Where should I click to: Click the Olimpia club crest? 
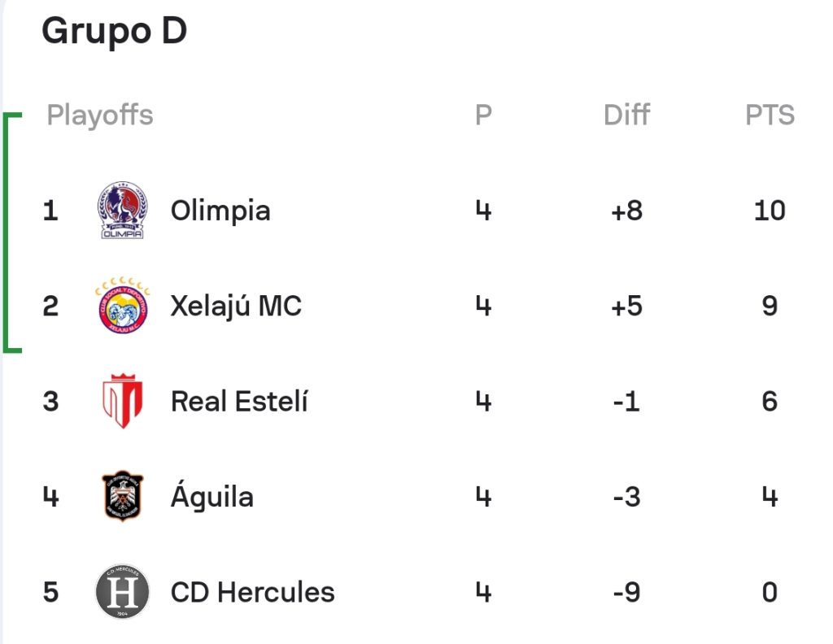[122, 210]
